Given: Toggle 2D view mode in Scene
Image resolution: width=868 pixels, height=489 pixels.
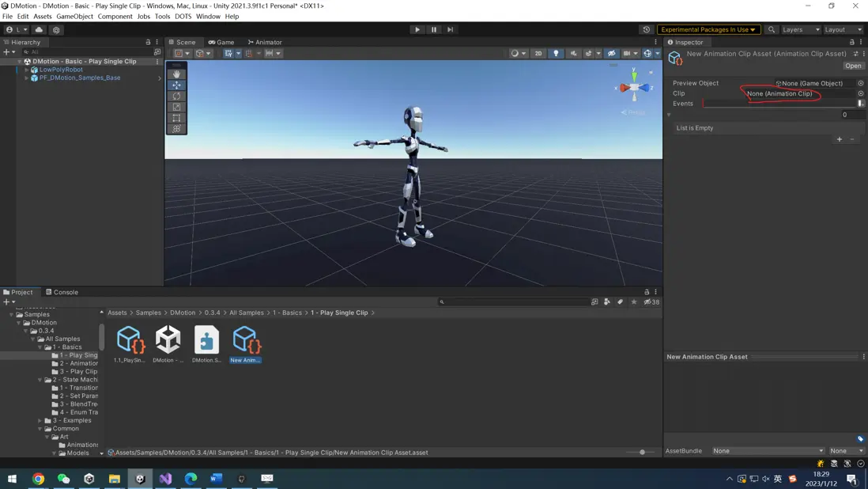Looking at the screenshot, I should coord(538,54).
